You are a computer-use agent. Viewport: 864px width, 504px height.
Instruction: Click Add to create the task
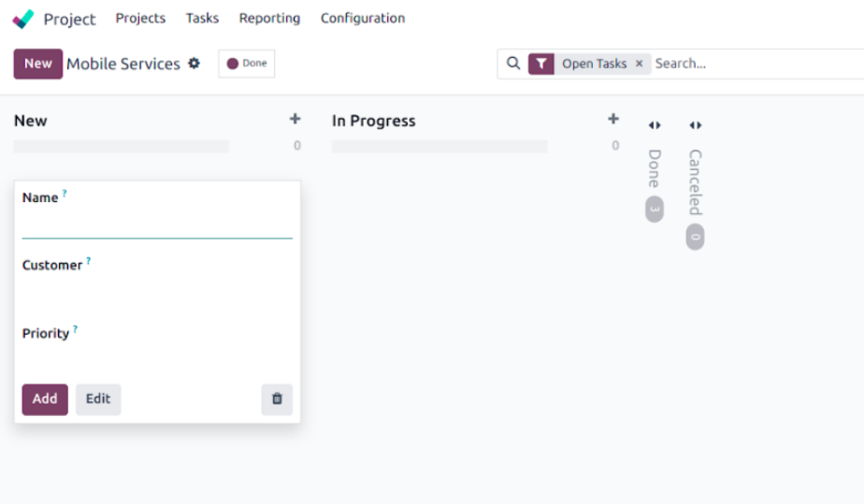coord(45,399)
